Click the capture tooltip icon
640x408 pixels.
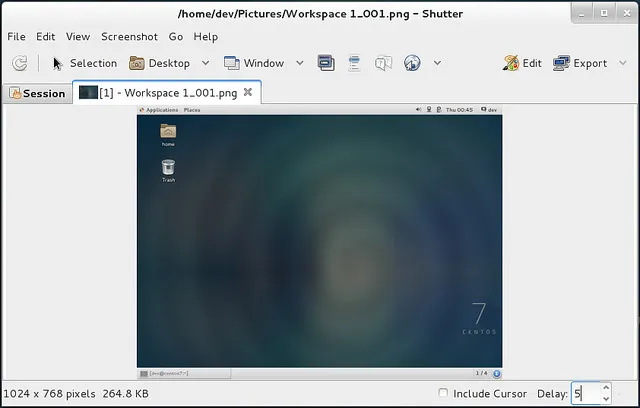[383, 63]
